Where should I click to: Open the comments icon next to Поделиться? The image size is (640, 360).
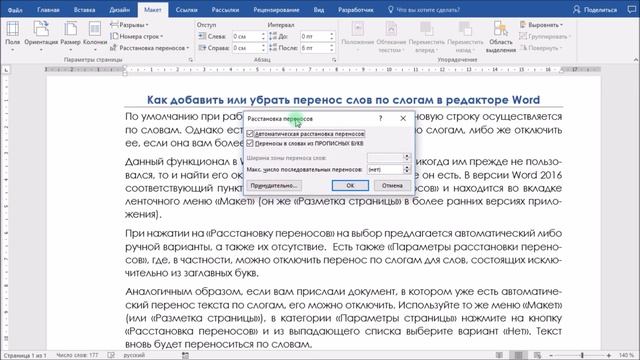[x=631, y=10]
